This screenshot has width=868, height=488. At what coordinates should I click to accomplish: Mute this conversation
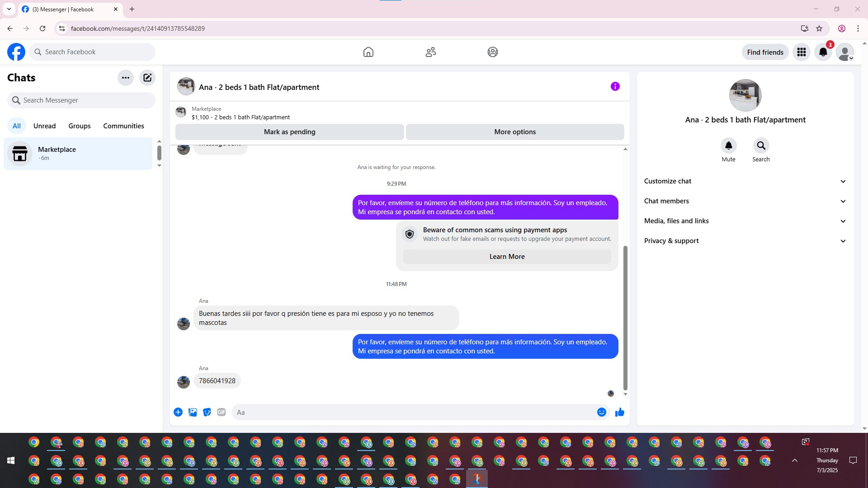point(728,146)
